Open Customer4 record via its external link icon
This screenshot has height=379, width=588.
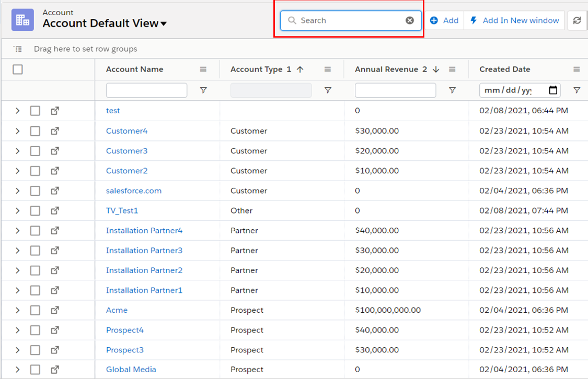[55, 131]
